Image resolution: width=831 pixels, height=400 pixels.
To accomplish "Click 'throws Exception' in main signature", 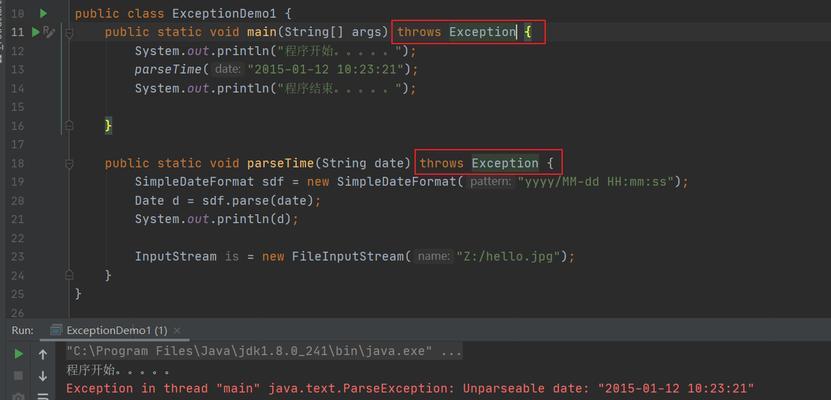I will click(x=457, y=32).
